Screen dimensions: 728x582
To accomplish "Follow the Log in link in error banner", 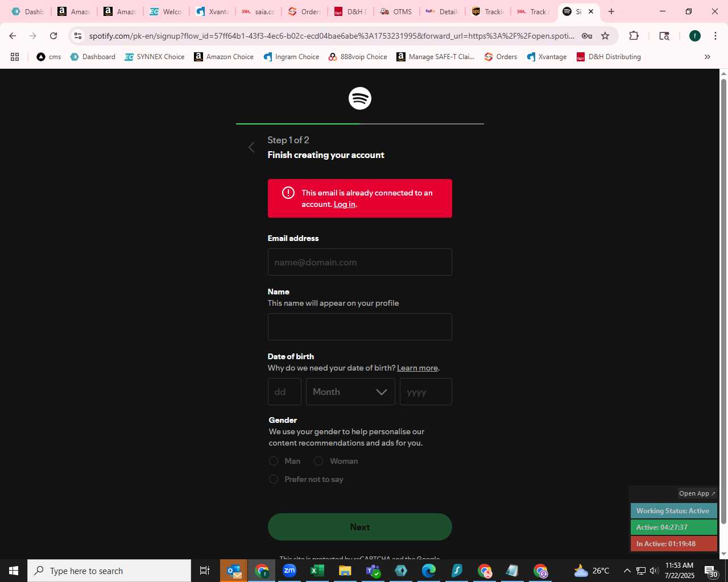I will [x=345, y=205].
